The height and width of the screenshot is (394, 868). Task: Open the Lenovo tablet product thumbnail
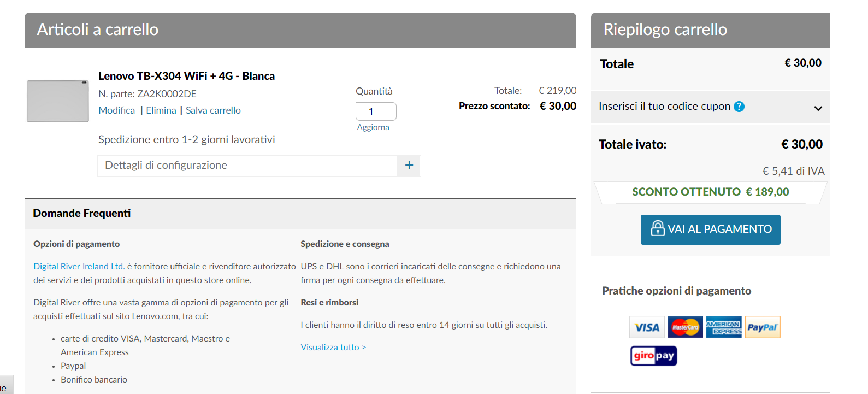point(58,101)
